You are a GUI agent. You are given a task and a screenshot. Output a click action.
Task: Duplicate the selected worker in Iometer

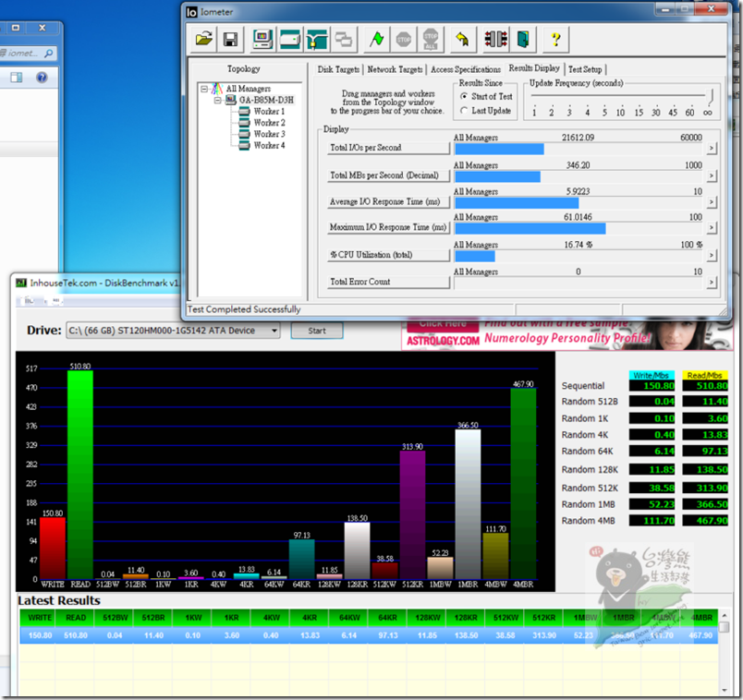tap(344, 39)
